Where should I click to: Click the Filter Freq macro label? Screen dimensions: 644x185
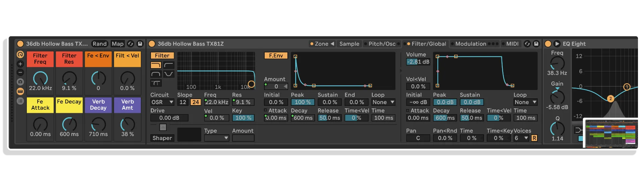40,59
